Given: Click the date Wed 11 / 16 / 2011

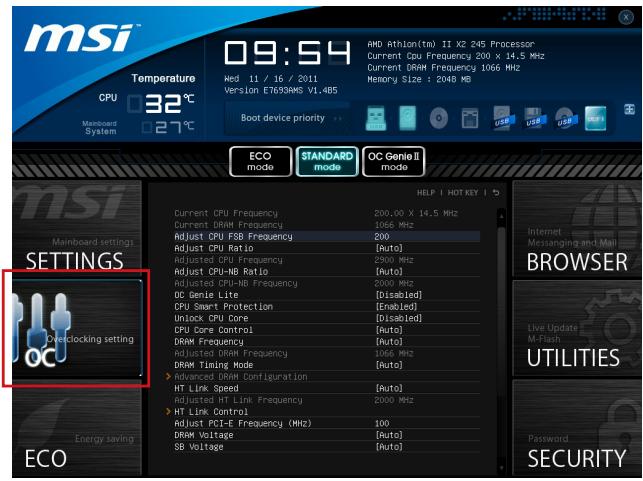Looking at the screenshot, I should tap(271, 79).
